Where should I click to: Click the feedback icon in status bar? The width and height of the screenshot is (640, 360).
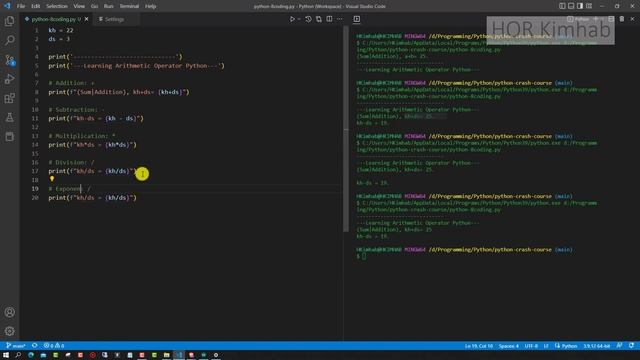point(620,346)
